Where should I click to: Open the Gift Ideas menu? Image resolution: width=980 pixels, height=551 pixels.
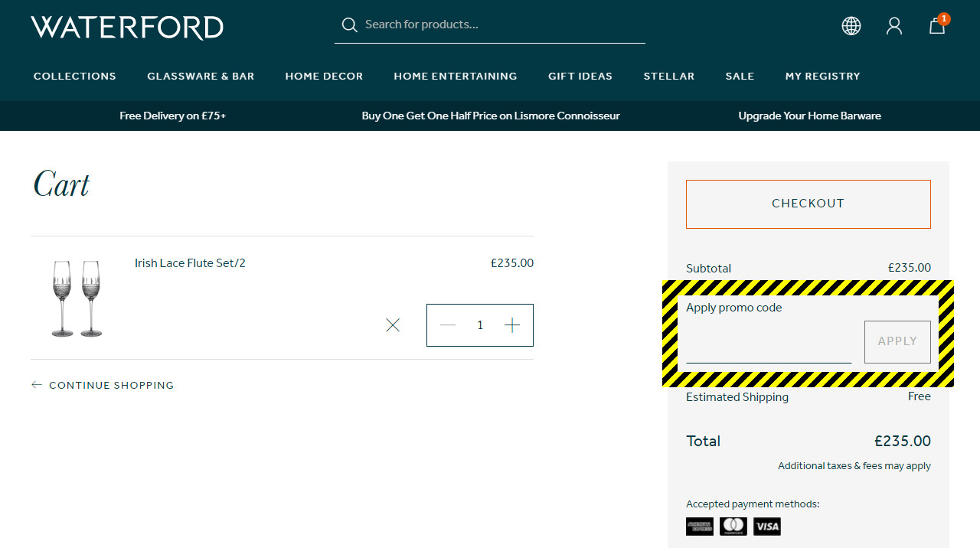tap(580, 76)
